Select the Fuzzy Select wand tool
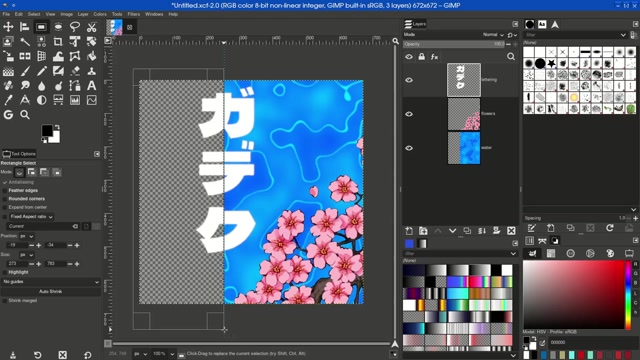 pos(24,42)
